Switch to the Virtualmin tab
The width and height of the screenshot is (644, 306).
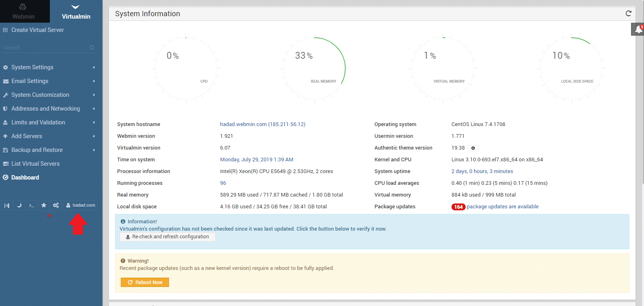[x=76, y=11]
